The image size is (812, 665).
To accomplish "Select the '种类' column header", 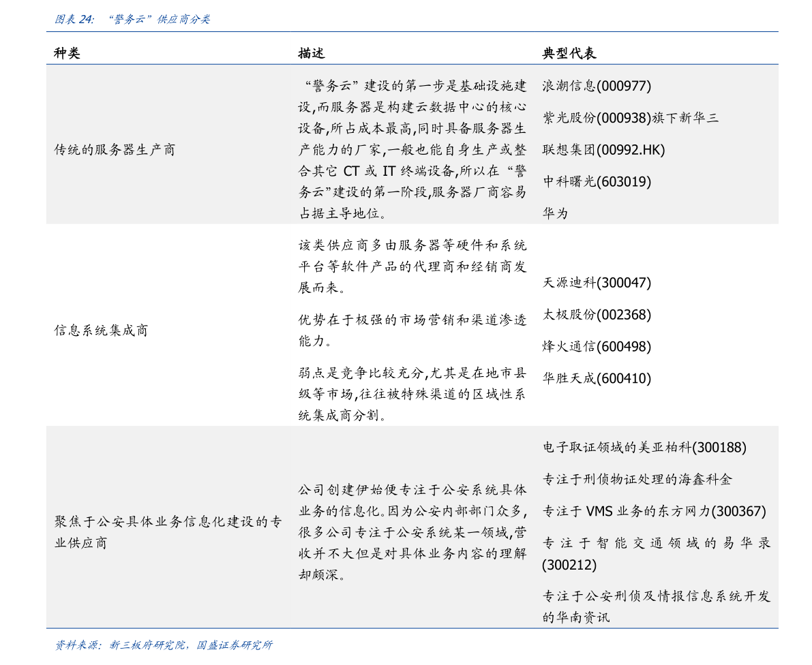I will (67, 53).
